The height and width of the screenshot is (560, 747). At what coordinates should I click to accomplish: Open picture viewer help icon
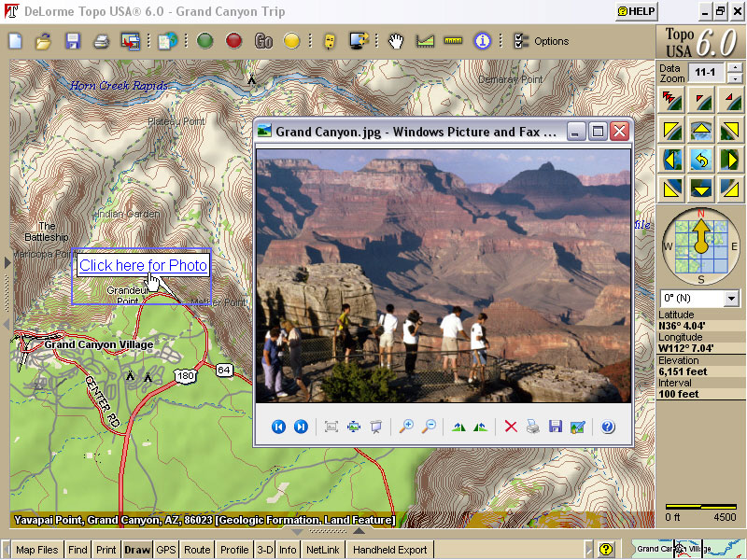(x=608, y=427)
